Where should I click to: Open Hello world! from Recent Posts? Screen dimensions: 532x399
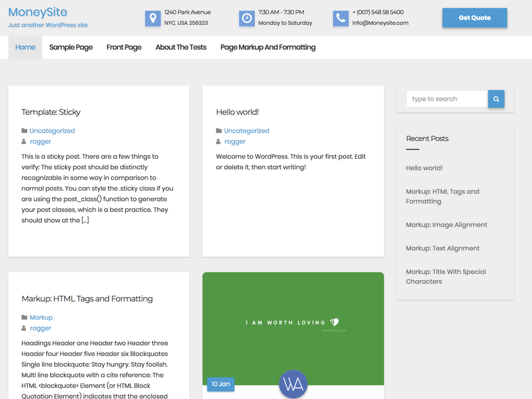[x=424, y=168]
